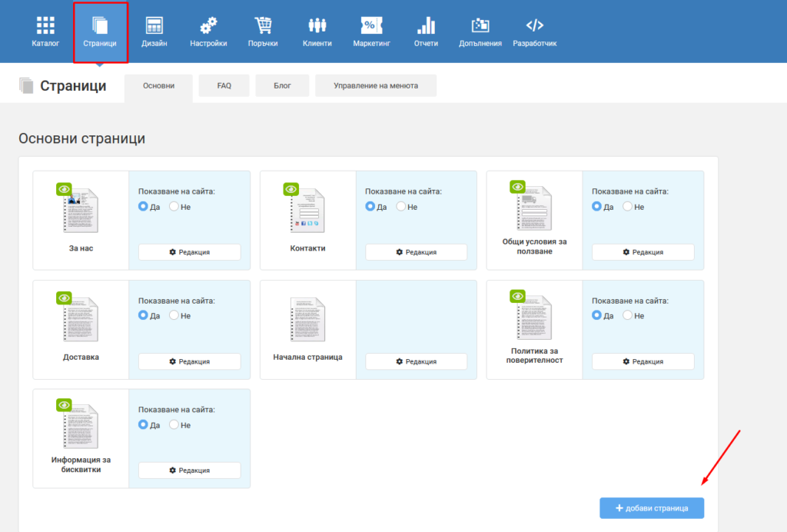Open Настройки gears icon
The width and height of the screenshot is (787, 532).
(x=208, y=25)
